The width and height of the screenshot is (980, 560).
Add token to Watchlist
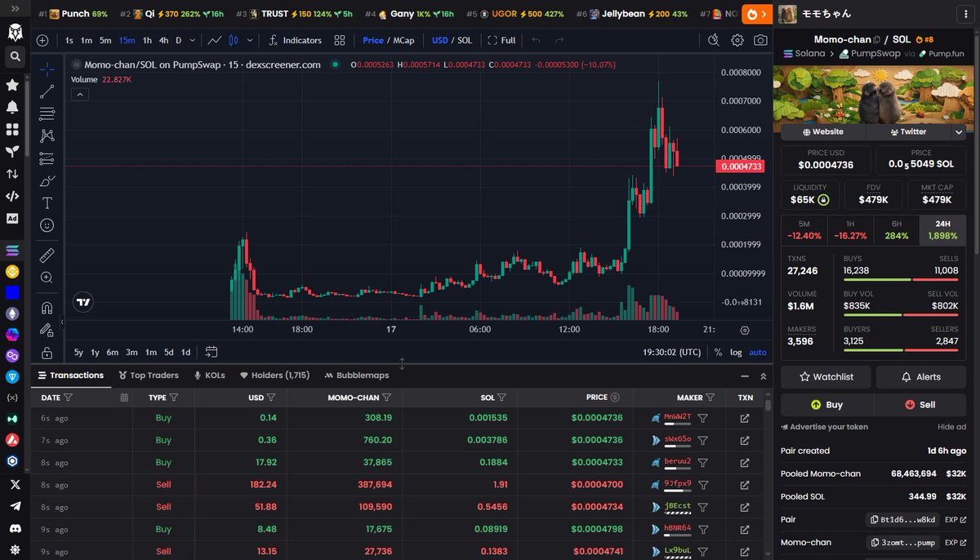pyautogui.click(x=826, y=376)
